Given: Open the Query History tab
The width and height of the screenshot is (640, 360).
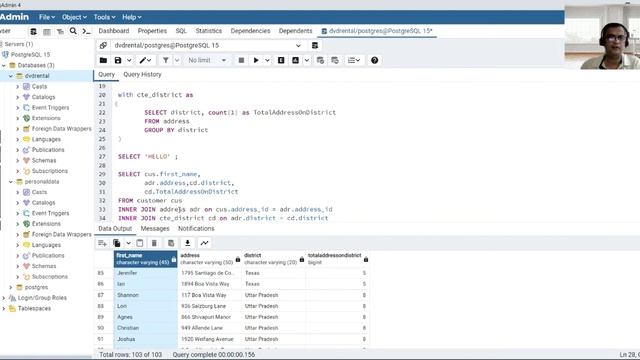Looking at the screenshot, I should pos(142,75).
